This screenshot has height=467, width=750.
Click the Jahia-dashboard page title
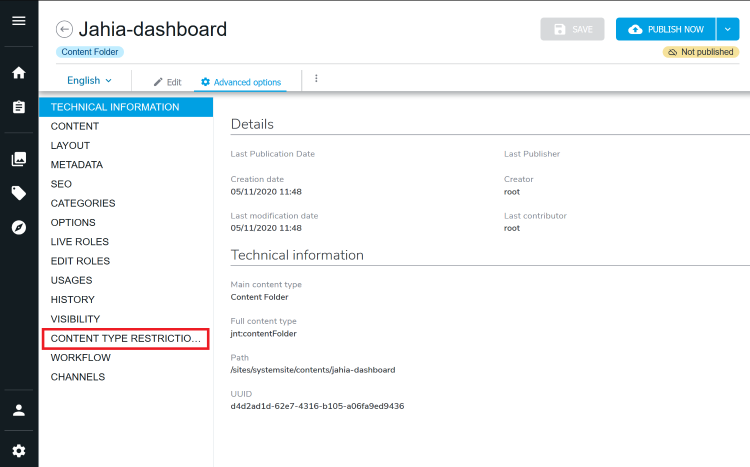[153, 29]
